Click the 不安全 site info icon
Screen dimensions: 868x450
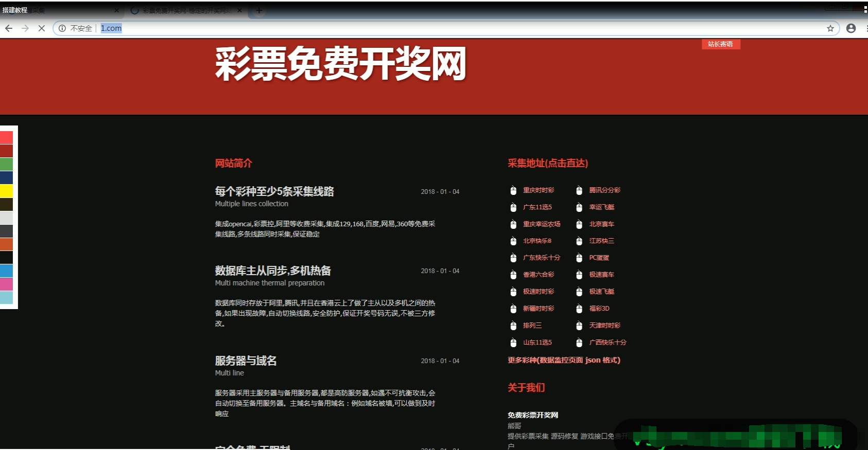click(62, 28)
